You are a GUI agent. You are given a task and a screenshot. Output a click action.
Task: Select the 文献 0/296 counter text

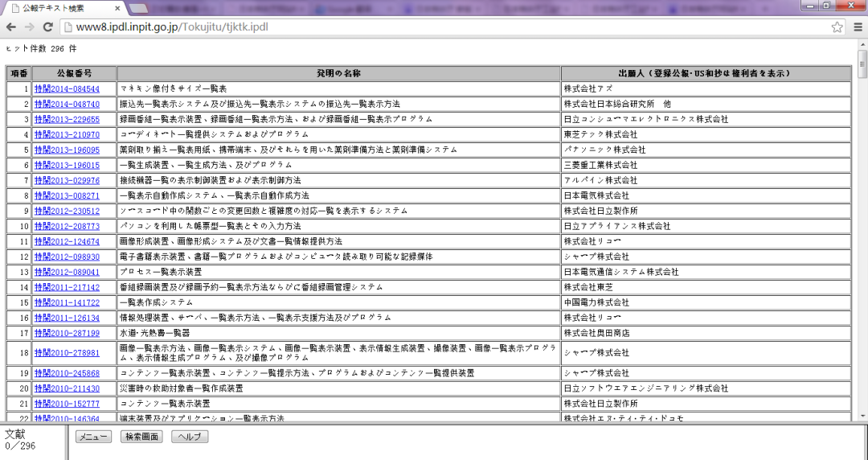[20, 440]
